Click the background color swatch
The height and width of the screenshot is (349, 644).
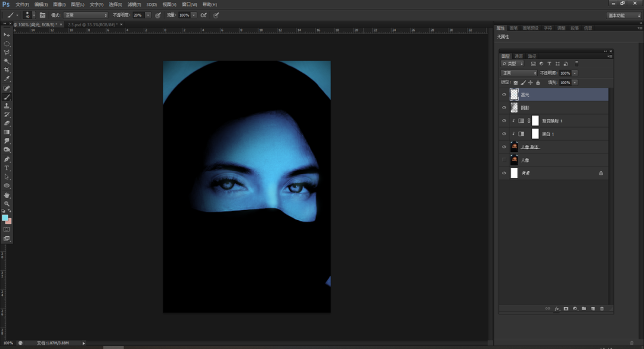click(x=10, y=221)
